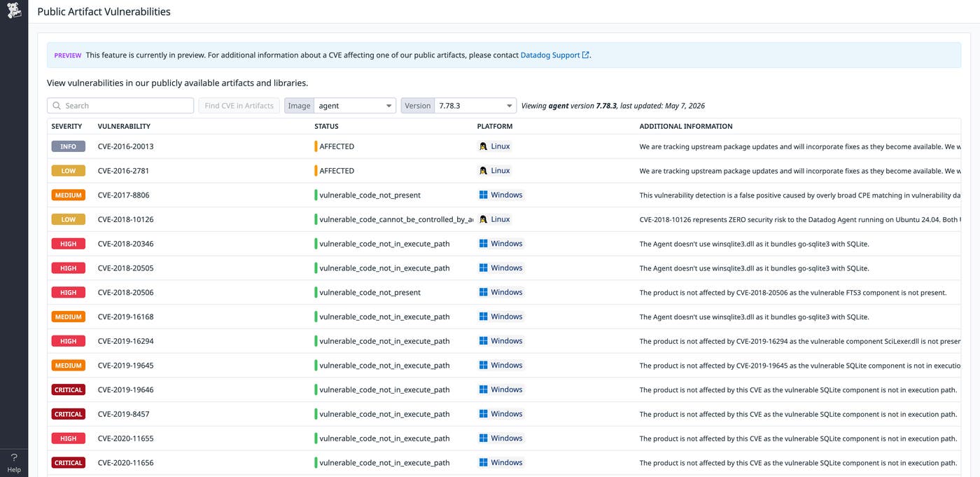Click Windows logo in CVE-2018-20346 row

pos(483,244)
